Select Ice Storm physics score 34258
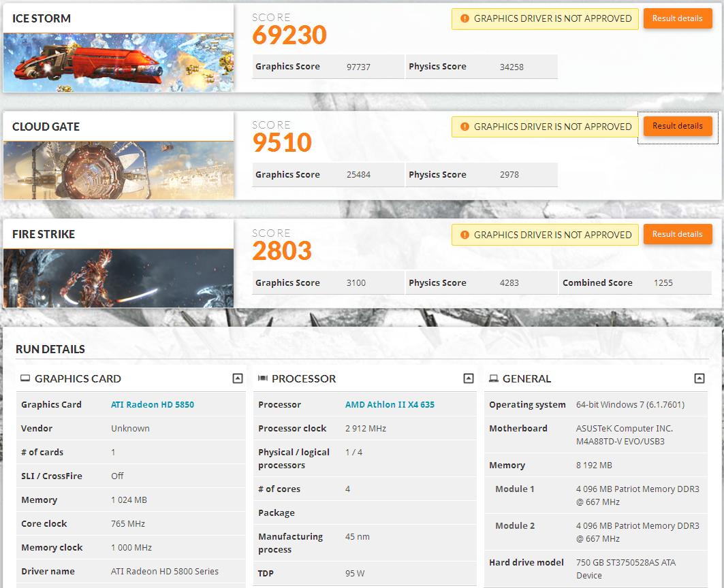 pos(511,67)
